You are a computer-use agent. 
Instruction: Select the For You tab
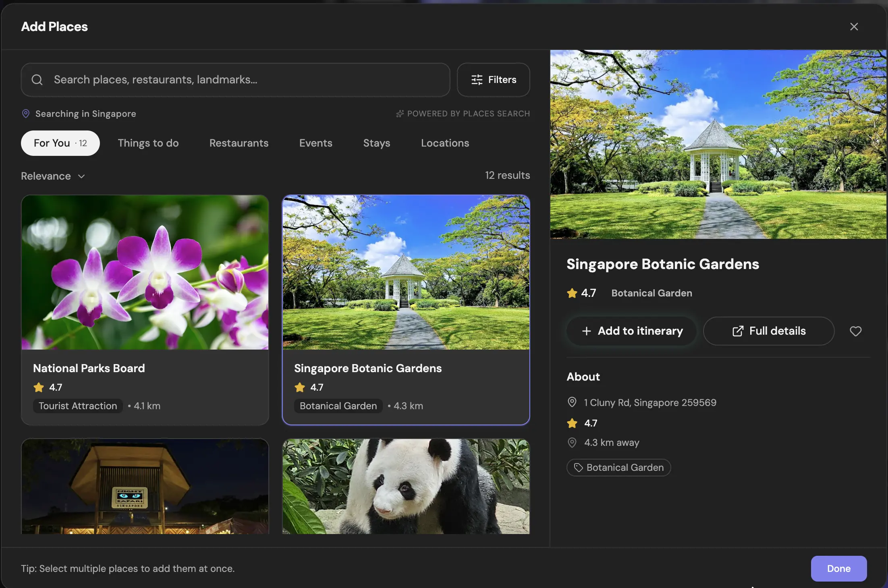(60, 143)
